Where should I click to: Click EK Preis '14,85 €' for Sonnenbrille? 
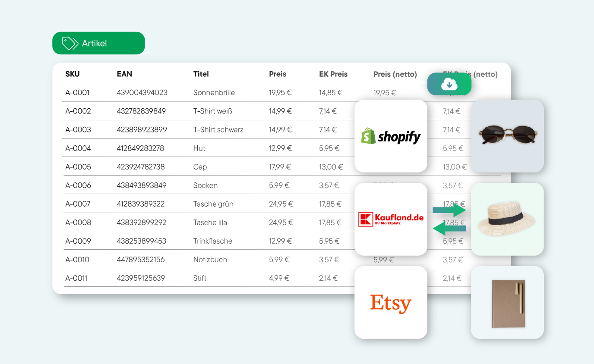(331, 93)
